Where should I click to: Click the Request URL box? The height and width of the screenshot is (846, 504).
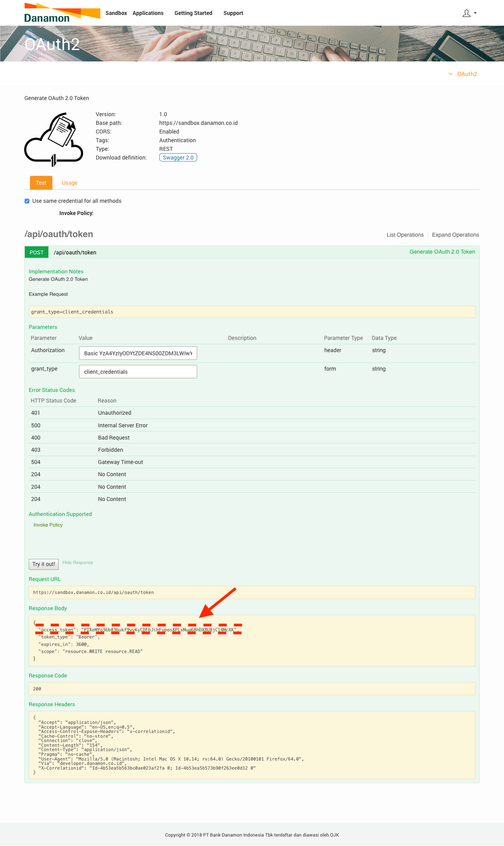pos(252,592)
